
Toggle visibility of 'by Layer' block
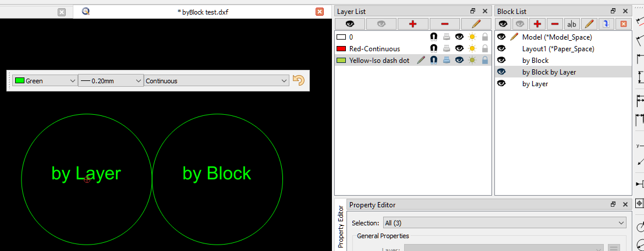tap(501, 84)
